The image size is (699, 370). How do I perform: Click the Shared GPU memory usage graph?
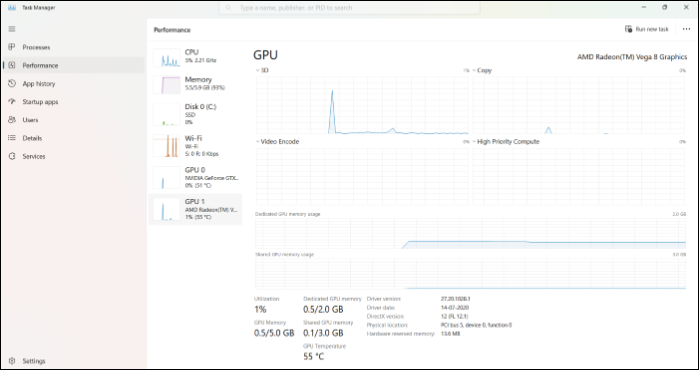(470, 273)
